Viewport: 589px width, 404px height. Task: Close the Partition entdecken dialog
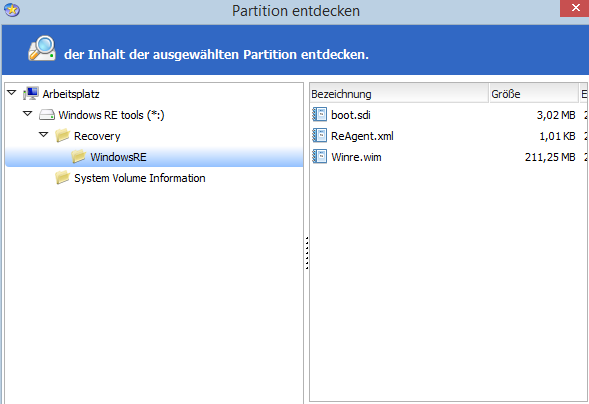point(575,8)
